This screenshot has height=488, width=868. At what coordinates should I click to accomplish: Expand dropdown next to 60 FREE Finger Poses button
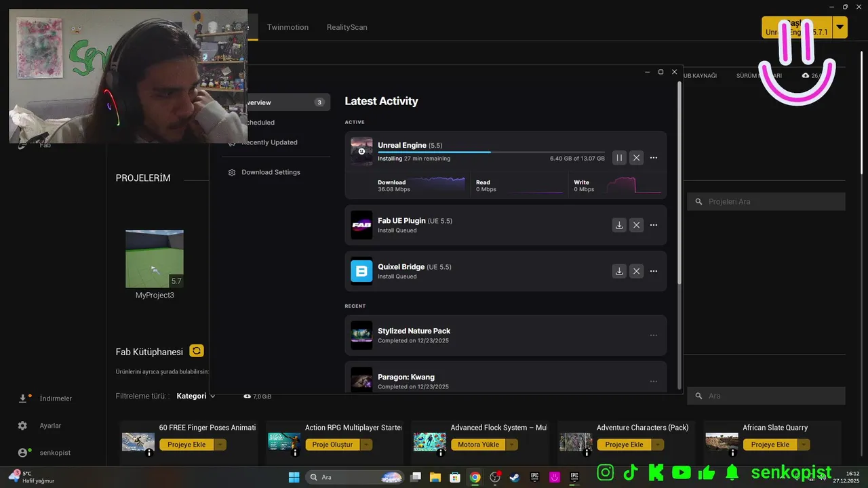pyautogui.click(x=220, y=445)
